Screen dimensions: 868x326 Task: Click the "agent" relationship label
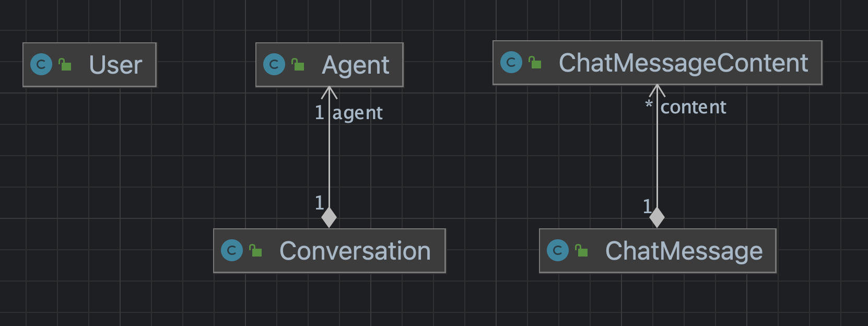[358, 113]
